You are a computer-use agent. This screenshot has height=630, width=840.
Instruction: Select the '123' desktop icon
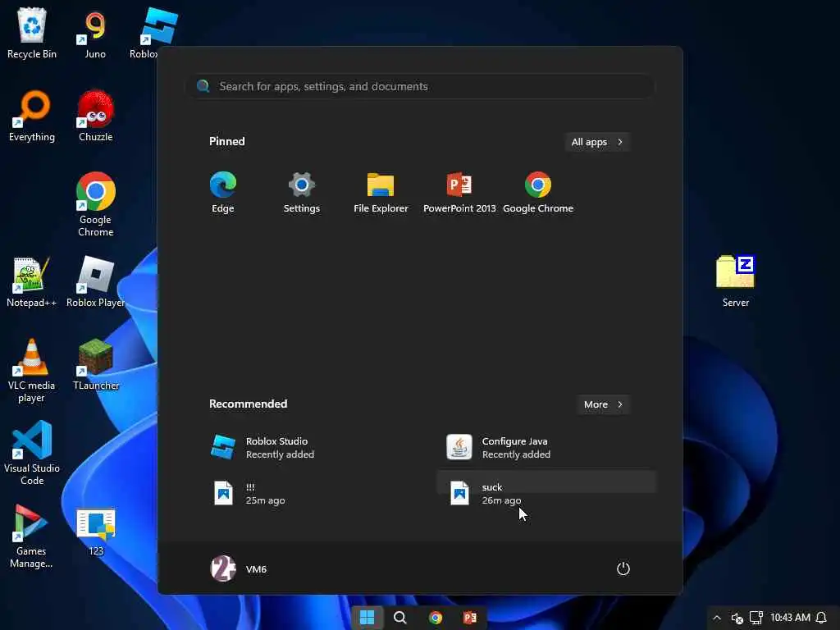pyautogui.click(x=95, y=532)
